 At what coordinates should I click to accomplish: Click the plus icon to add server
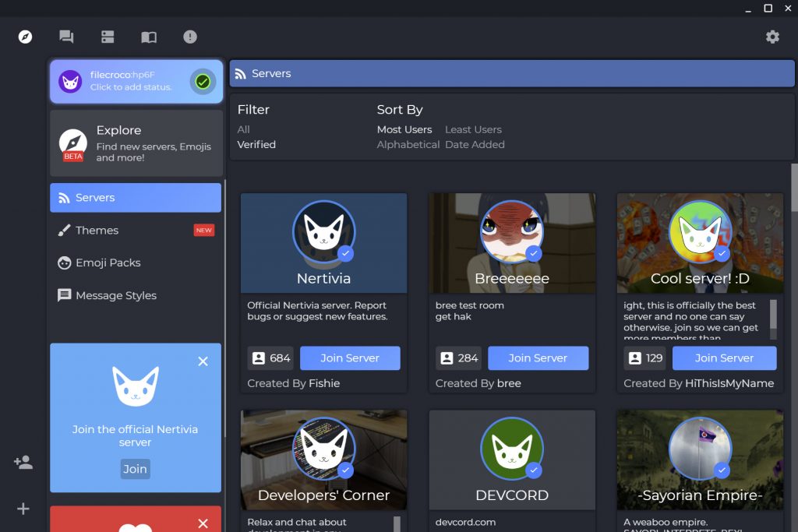tap(23, 509)
